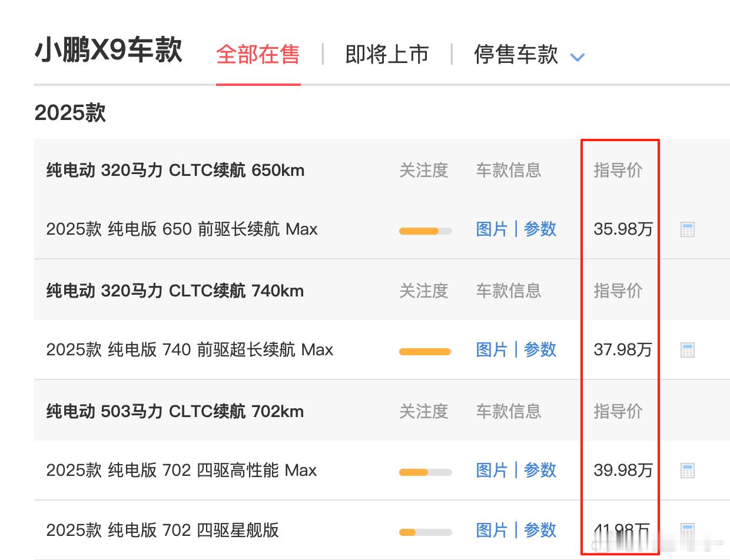Open 图片 for 650 前驱长续航 Max
The height and width of the screenshot is (560, 730).
pyautogui.click(x=492, y=229)
